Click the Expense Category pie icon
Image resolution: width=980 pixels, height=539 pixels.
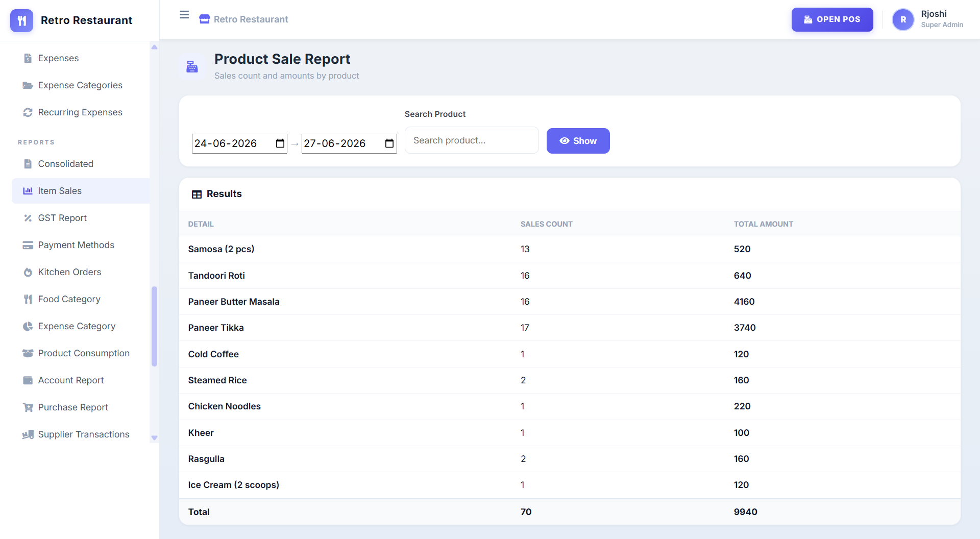click(28, 326)
